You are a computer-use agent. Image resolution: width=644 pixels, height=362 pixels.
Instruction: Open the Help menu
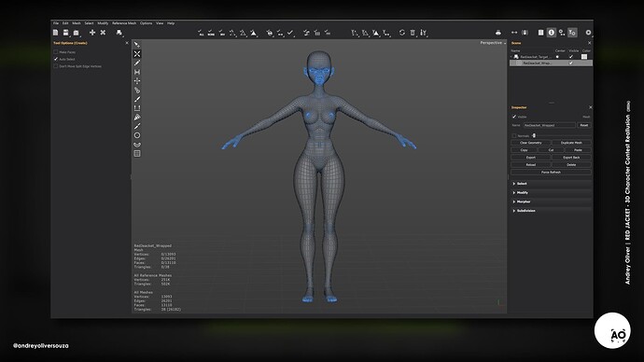click(x=171, y=23)
